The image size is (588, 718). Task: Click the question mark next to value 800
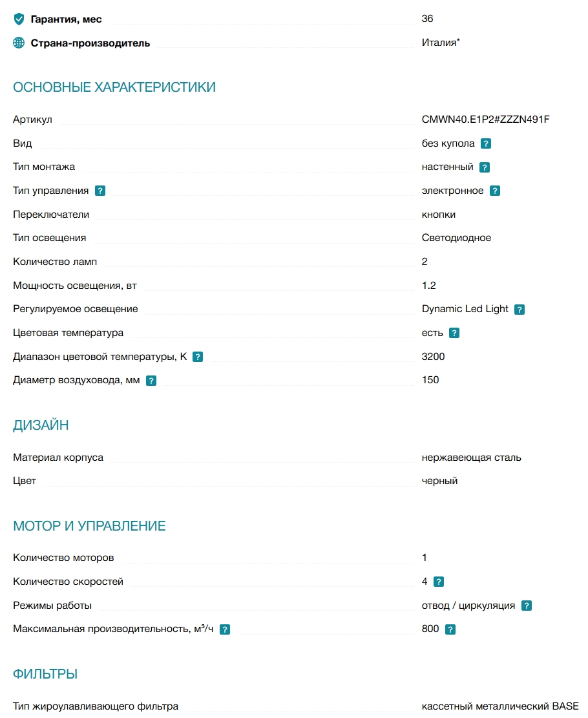coord(450,629)
